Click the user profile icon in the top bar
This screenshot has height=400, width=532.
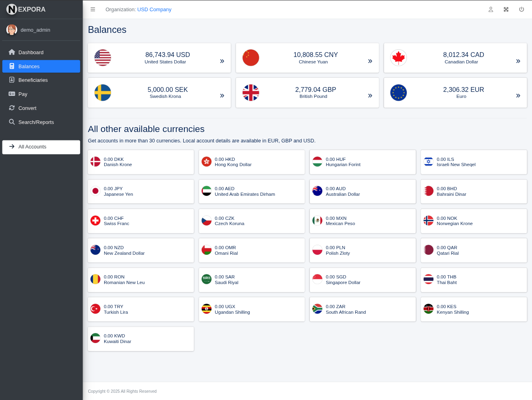pos(491,9)
